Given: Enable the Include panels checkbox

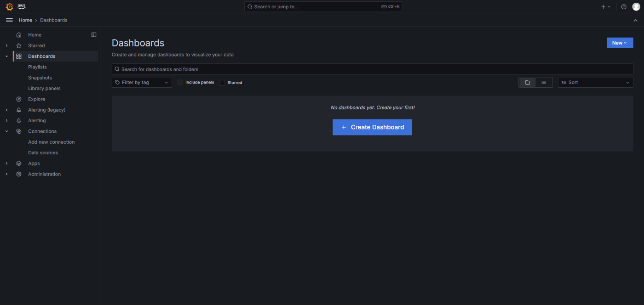Looking at the screenshot, I should click(180, 82).
